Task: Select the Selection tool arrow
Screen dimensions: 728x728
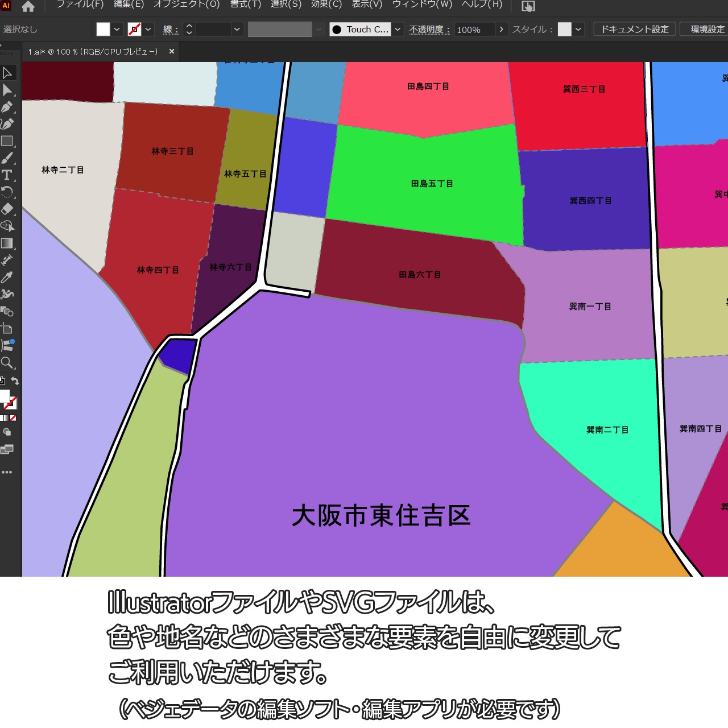Action: (7, 73)
